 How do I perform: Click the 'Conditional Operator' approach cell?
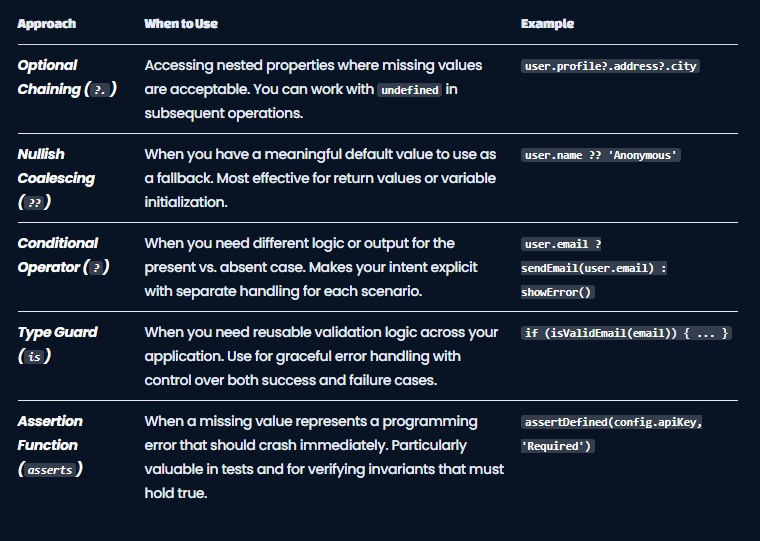[x=63, y=255]
